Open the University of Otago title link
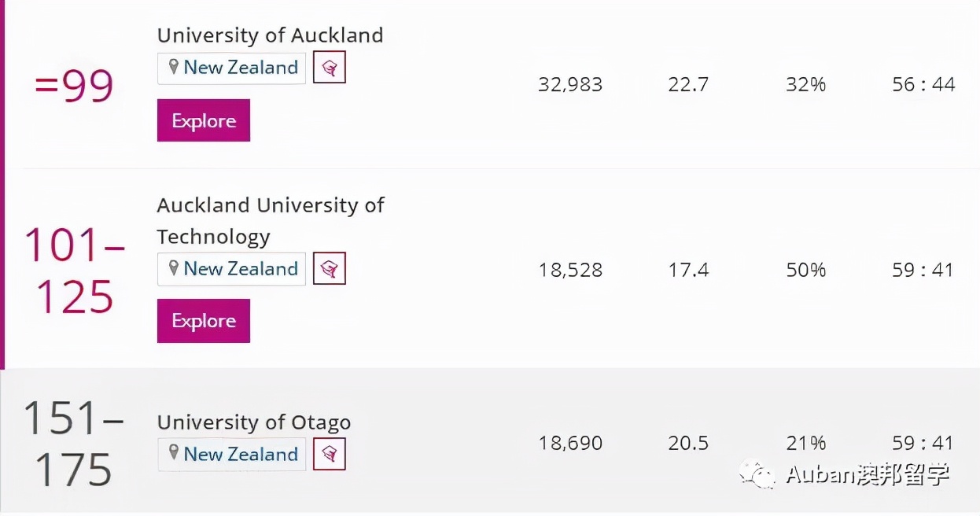Screen dimensions: 980x516 click(253, 422)
